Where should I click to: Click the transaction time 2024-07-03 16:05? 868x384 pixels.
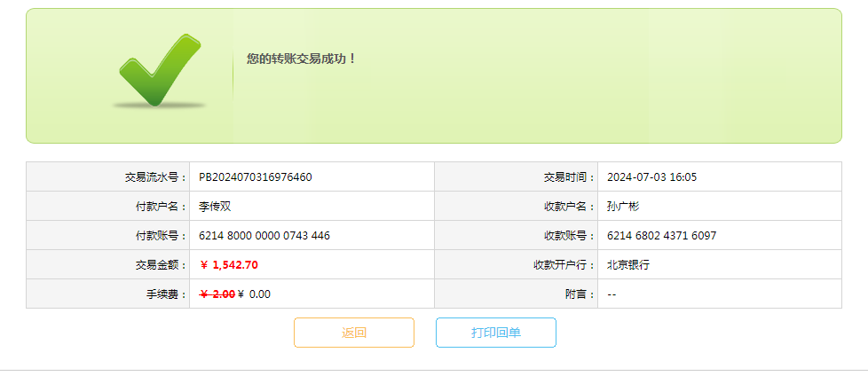(x=651, y=176)
